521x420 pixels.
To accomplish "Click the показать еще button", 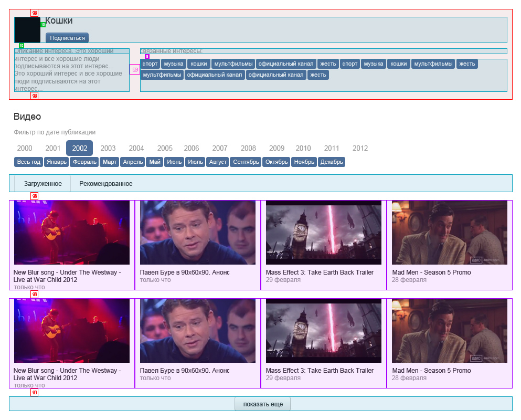I will (263, 404).
